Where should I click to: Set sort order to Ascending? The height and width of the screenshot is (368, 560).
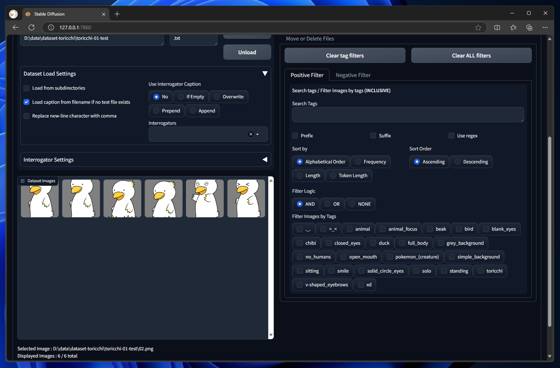point(429,162)
